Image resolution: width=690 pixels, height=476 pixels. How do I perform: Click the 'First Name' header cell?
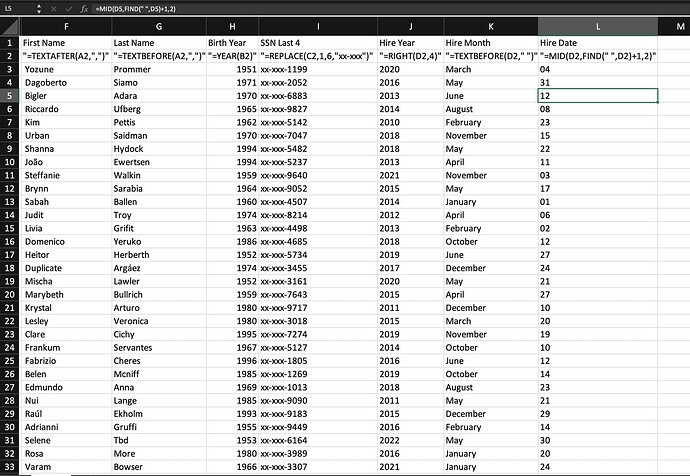tap(66, 43)
